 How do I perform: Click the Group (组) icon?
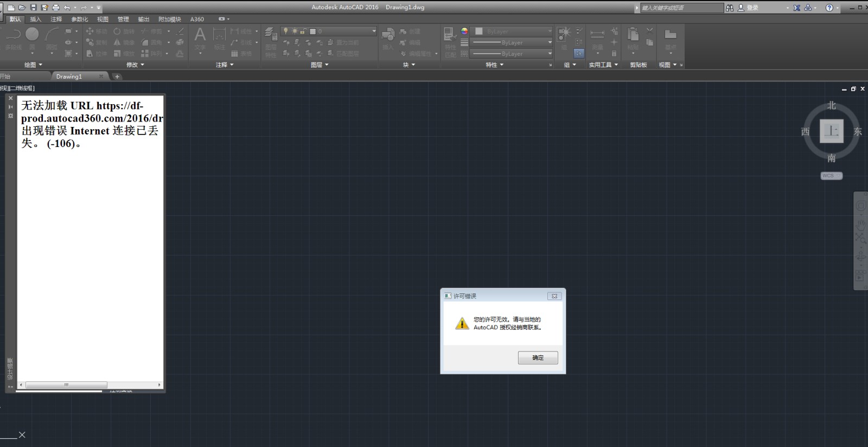[x=564, y=38]
